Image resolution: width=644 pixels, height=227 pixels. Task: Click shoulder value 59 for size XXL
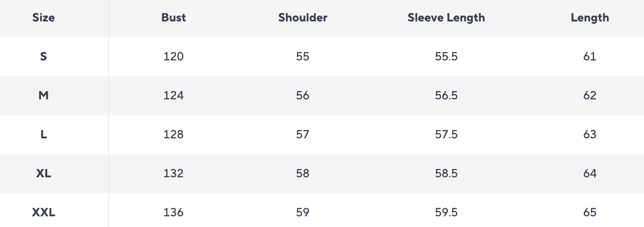[x=303, y=212]
